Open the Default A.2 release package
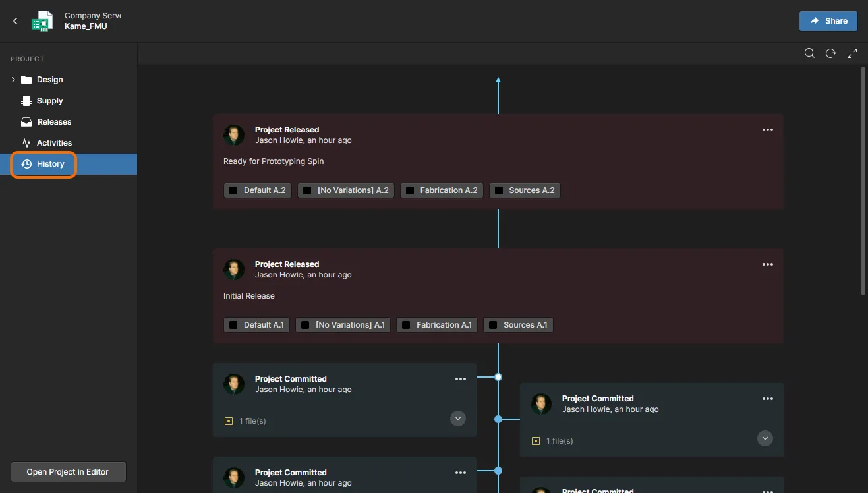Screen dimensions: 868x493 258,190
